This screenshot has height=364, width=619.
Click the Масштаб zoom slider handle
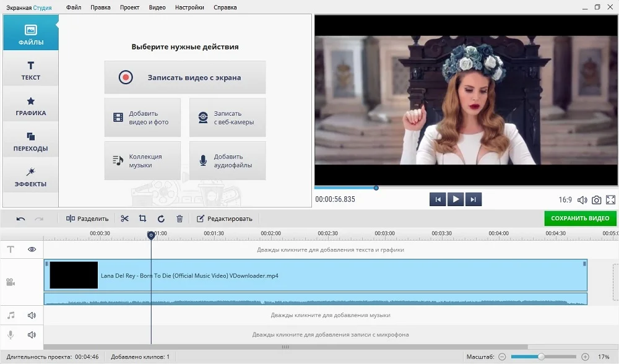tap(541, 357)
